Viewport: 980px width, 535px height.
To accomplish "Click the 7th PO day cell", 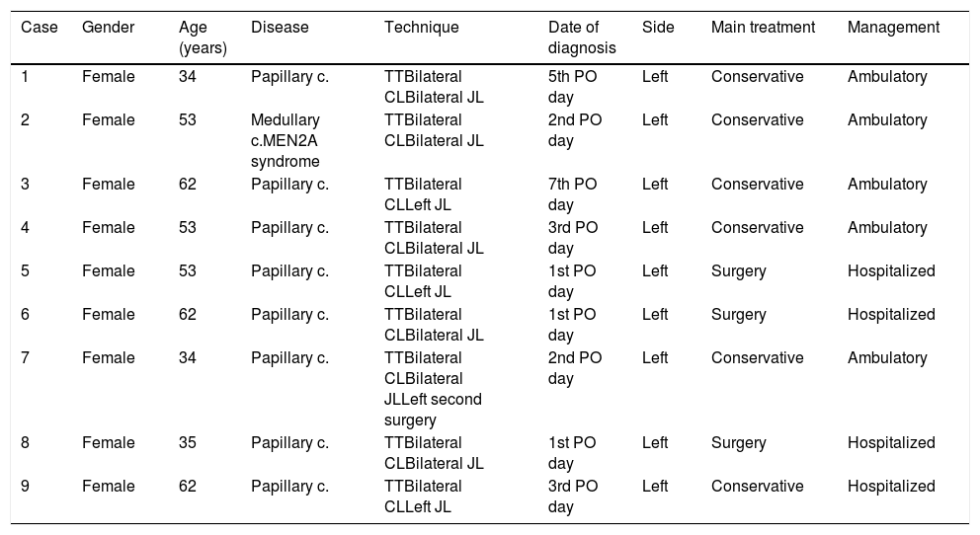I will 572,194.
